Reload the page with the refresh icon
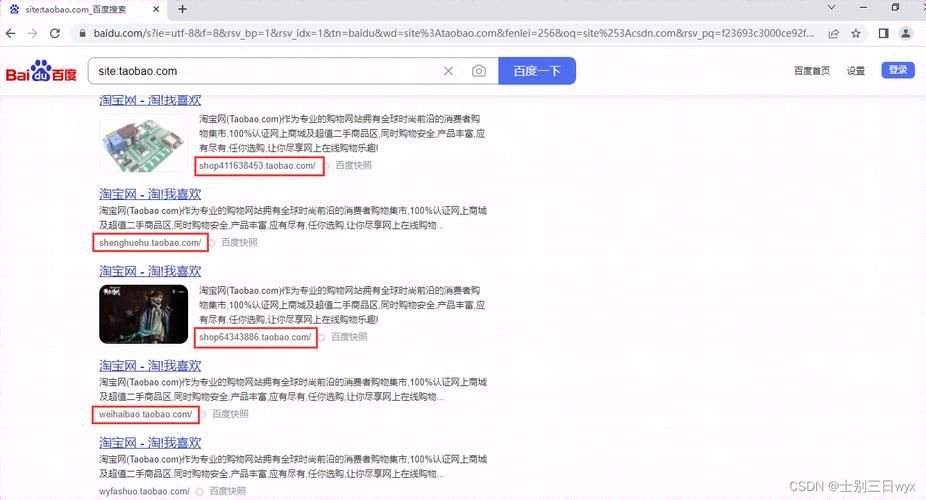The image size is (926, 500). 58,33
